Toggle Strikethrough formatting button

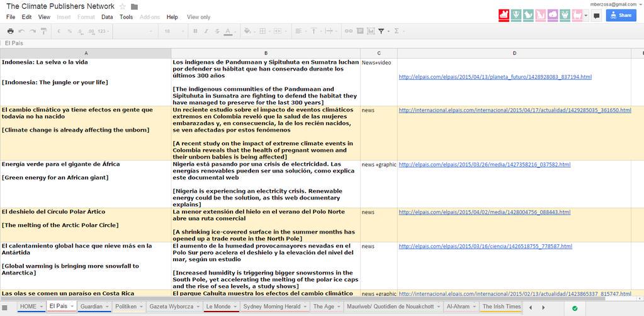pyautogui.click(x=217, y=31)
